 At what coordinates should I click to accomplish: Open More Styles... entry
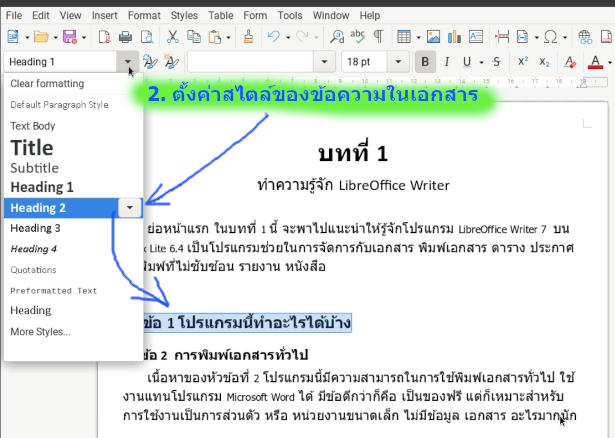[73, 332]
